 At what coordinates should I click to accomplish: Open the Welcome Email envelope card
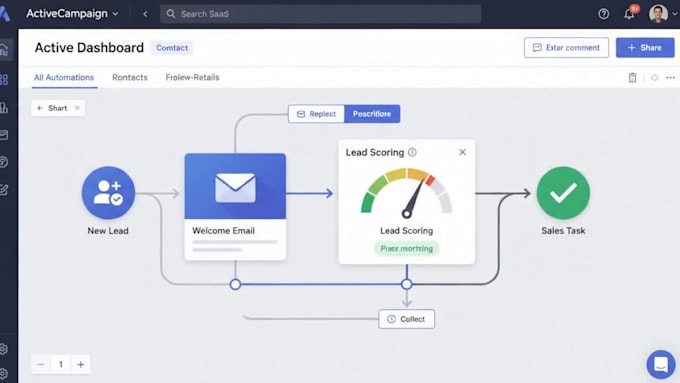[235, 187]
